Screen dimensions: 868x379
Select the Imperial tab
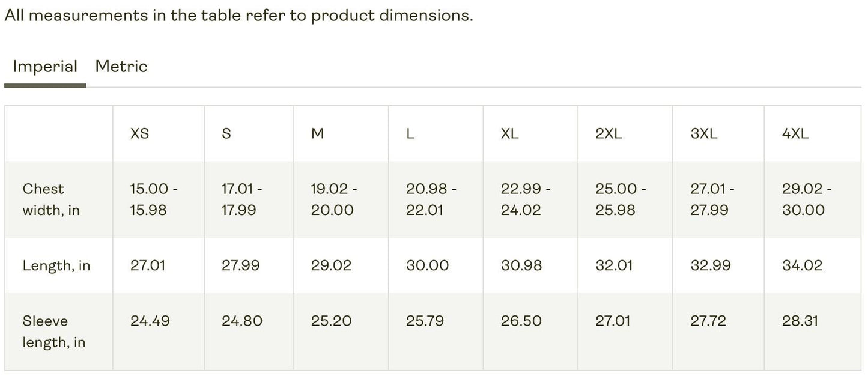click(x=45, y=66)
